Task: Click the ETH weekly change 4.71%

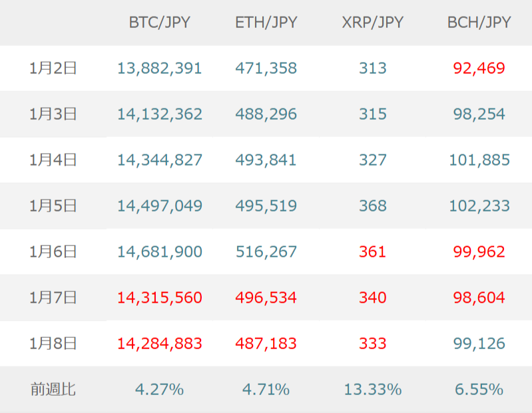Action: pos(266,389)
